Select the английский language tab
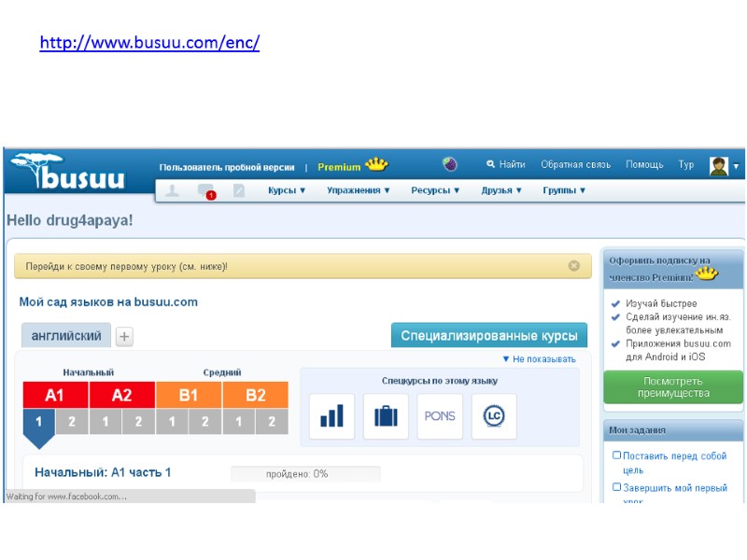This screenshot has width=747, height=560. (x=66, y=336)
